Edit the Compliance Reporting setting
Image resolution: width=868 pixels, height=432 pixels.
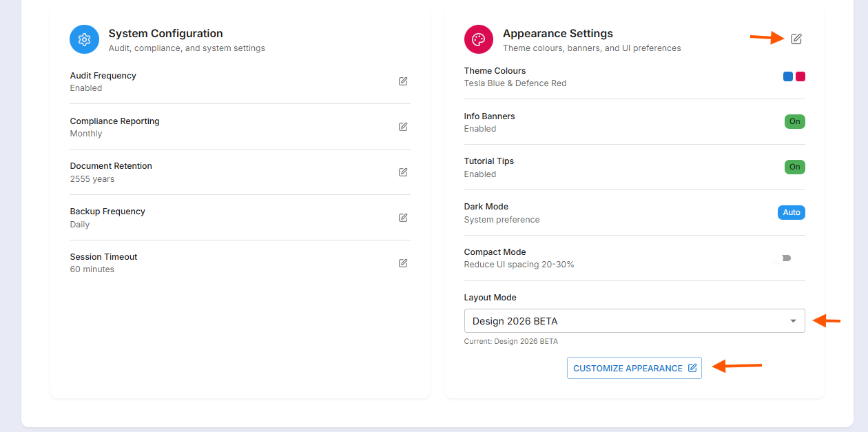coord(403,127)
